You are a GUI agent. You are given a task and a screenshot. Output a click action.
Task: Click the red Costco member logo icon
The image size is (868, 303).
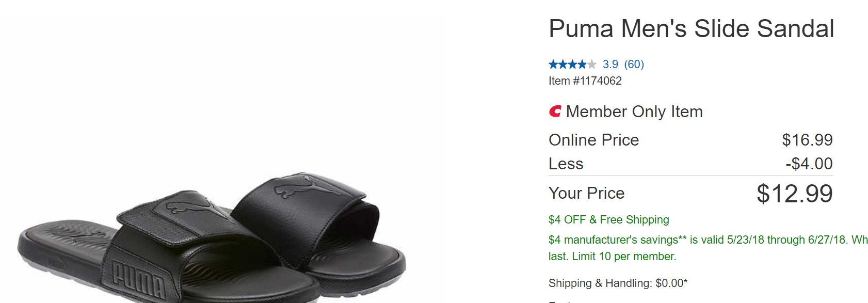click(555, 111)
